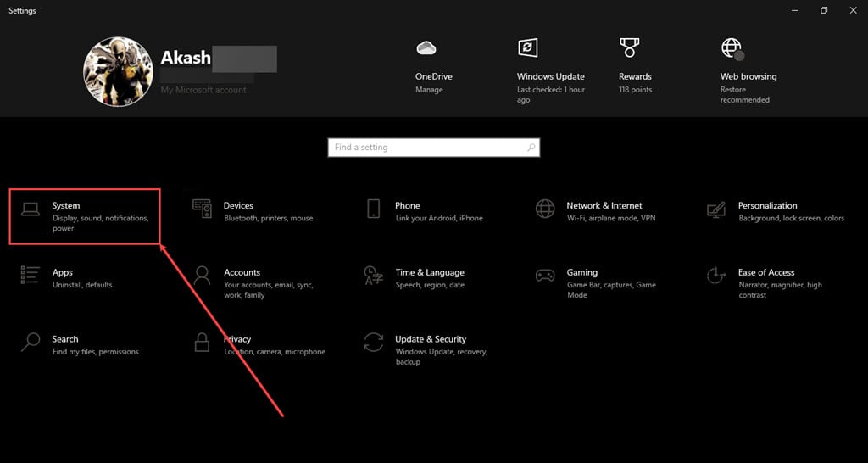This screenshot has width=868, height=463.
Task: Open the Time & Language icon
Action: tap(373, 276)
